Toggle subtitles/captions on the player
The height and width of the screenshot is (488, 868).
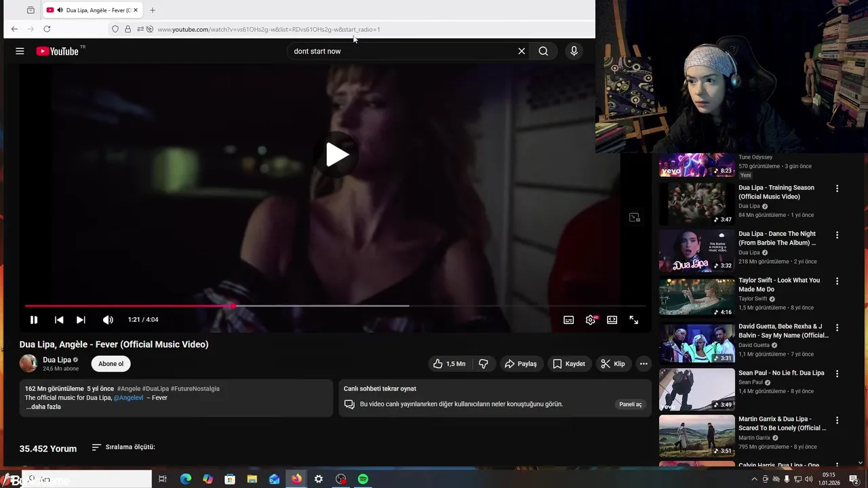tap(569, 320)
